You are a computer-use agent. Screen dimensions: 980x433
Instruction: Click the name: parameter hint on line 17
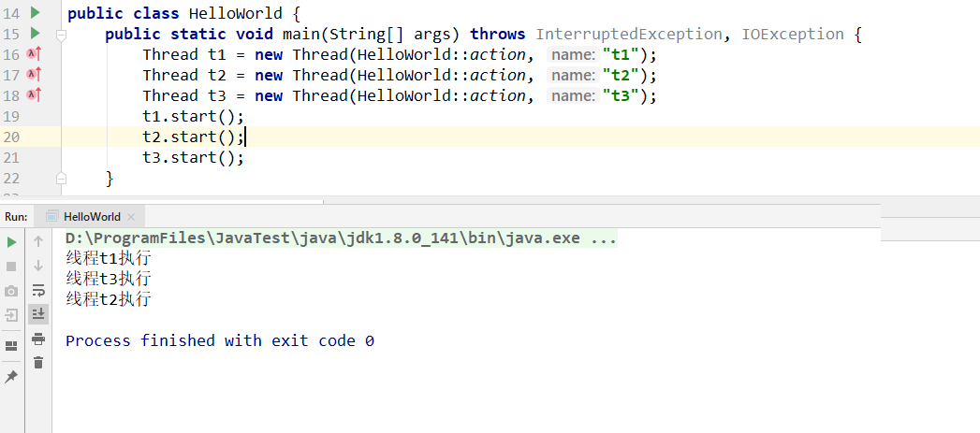[573, 76]
